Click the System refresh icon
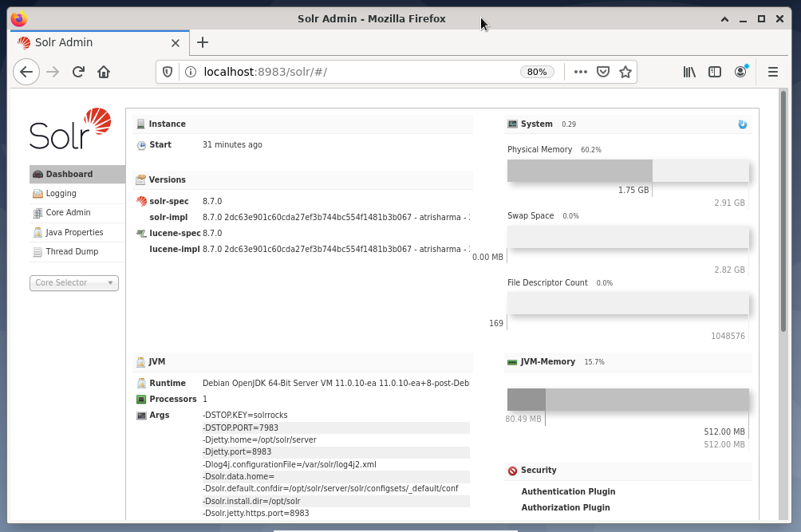The image size is (801, 532). (x=742, y=124)
